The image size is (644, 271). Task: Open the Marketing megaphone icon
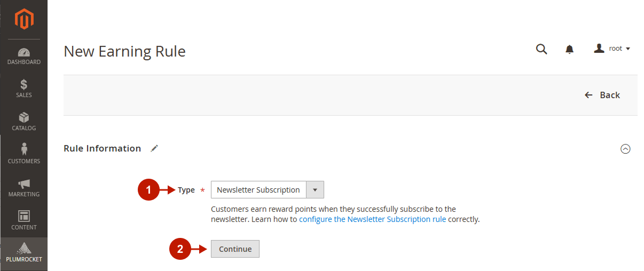(24, 184)
